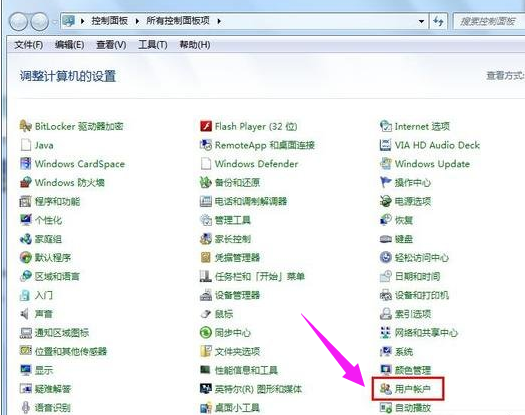Open the 通知区域图标 link
The image size is (525, 415).
[x=62, y=333]
